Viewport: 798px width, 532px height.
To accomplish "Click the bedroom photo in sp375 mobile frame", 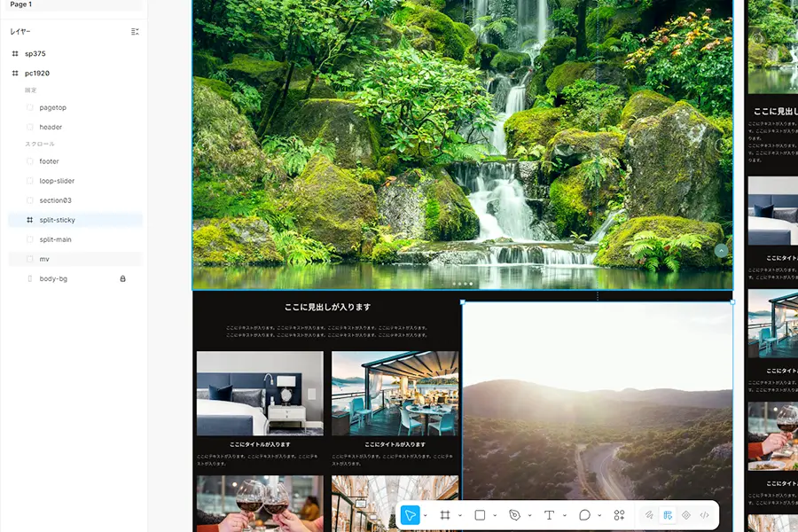I will click(773, 211).
